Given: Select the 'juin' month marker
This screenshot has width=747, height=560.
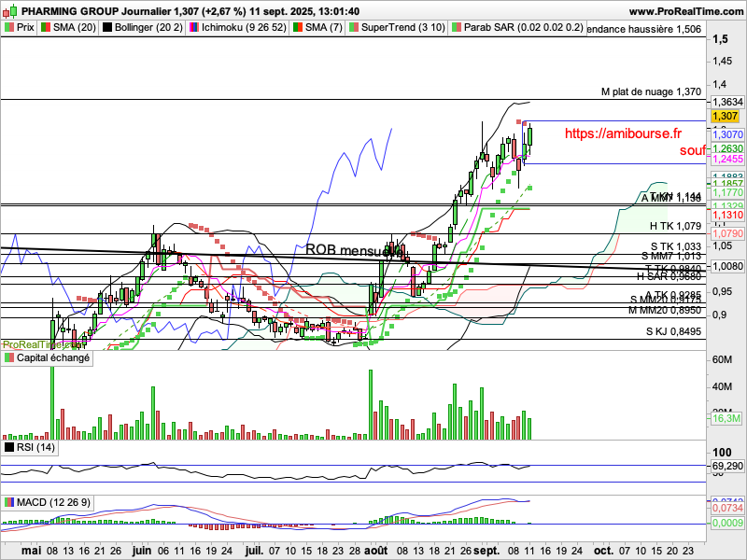Looking at the screenshot, I should [143, 551].
